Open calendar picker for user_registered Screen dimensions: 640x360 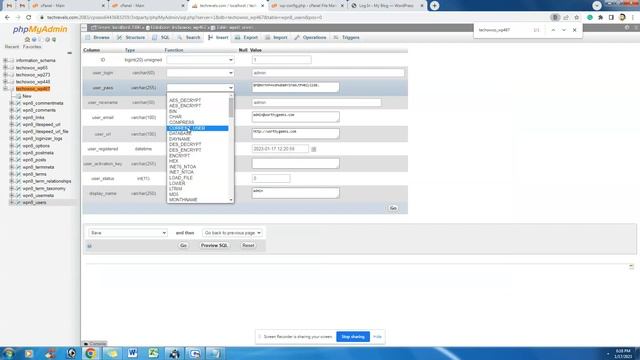pyautogui.click(x=313, y=149)
